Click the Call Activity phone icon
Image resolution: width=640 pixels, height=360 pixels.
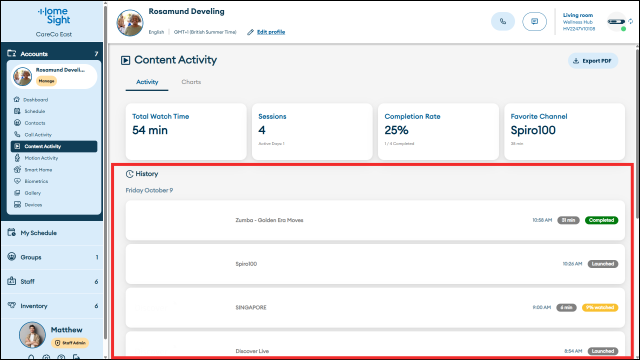point(17,134)
